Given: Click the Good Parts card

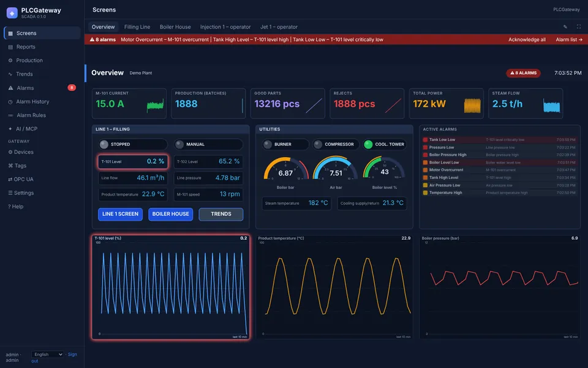Looking at the screenshot, I should [x=288, y=103].
